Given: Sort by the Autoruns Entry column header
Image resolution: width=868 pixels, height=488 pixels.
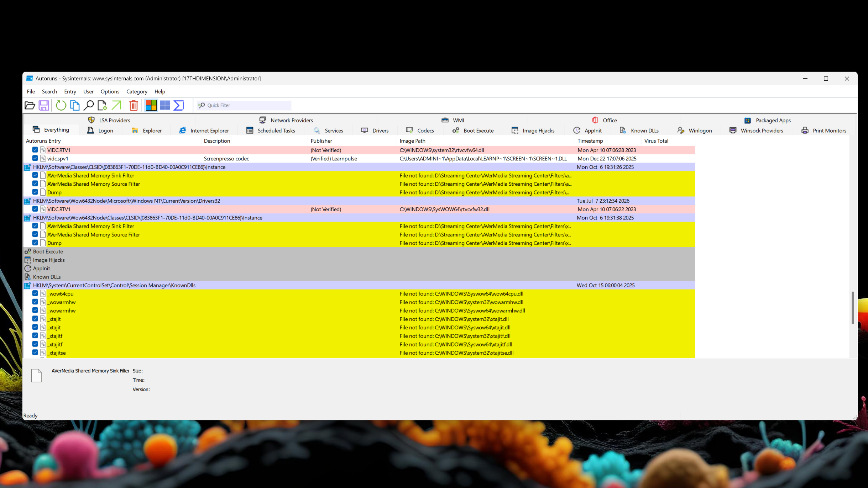Looking at the screenshot, I should [x=112, y=141].
